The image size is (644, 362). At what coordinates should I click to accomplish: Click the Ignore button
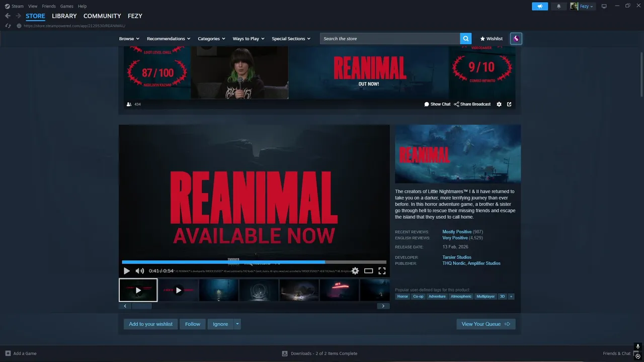pos(220,324)
